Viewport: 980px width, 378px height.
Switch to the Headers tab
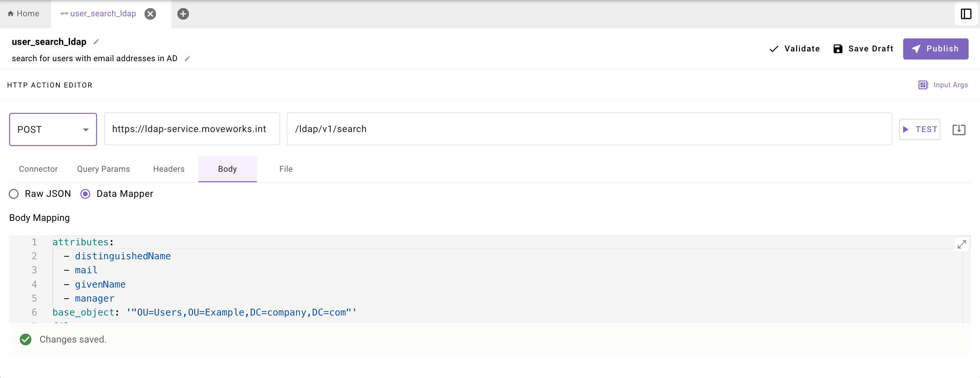click(x=169, y=169)
